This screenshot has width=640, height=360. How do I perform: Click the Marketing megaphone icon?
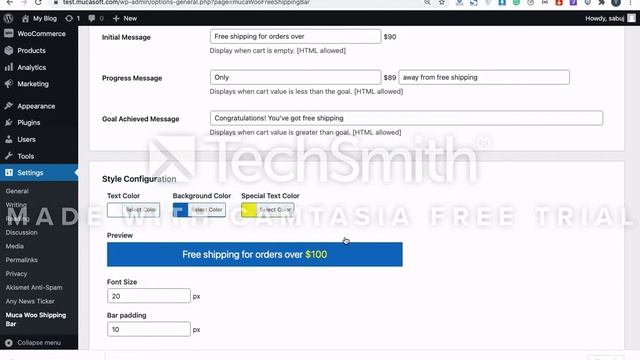click(x=9, y=84)
